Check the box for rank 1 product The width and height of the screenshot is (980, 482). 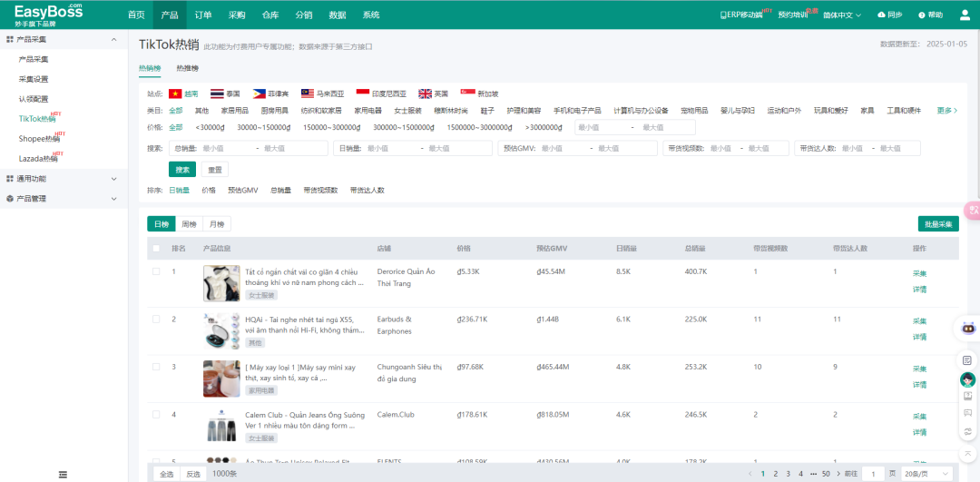tap(156, 271)
